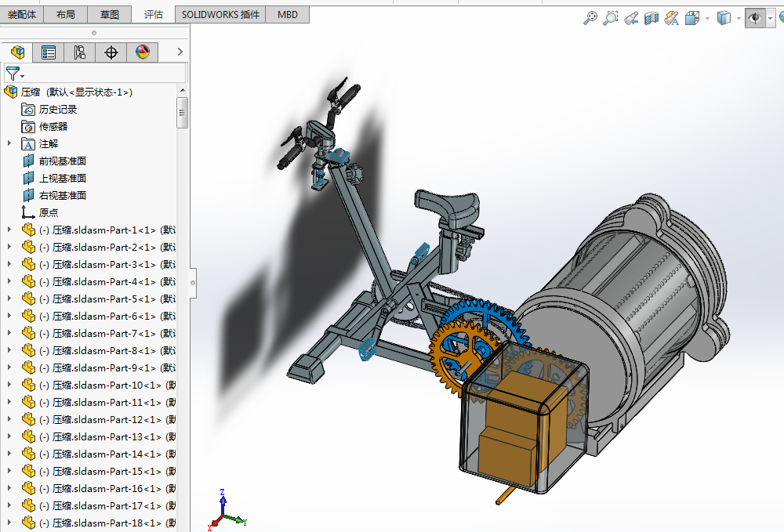
Task: Expand 压缩.sldasm-Part-1<1> tree node
Action: [x=9, y=230]
